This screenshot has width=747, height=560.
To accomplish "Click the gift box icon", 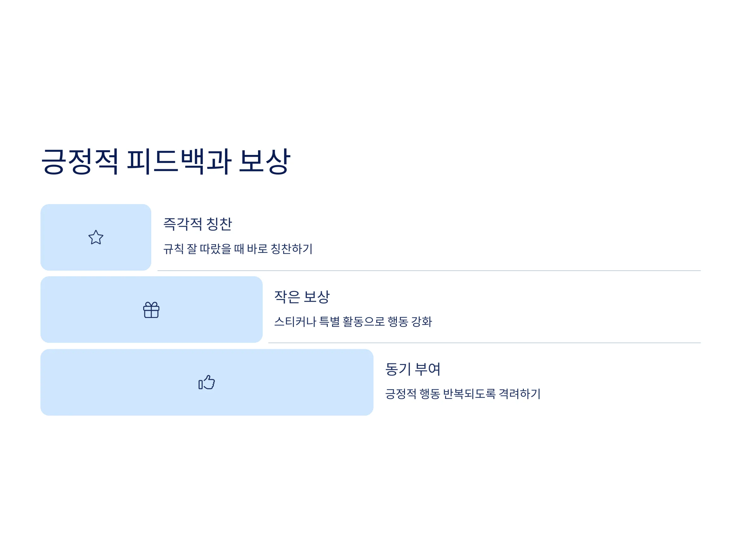I will click(x=151, y=310).
